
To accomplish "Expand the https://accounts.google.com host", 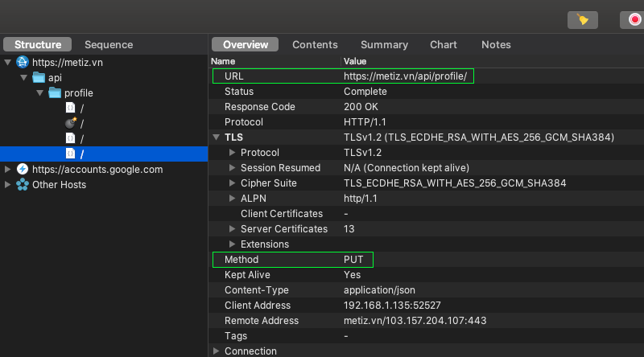I will [7, 169].
